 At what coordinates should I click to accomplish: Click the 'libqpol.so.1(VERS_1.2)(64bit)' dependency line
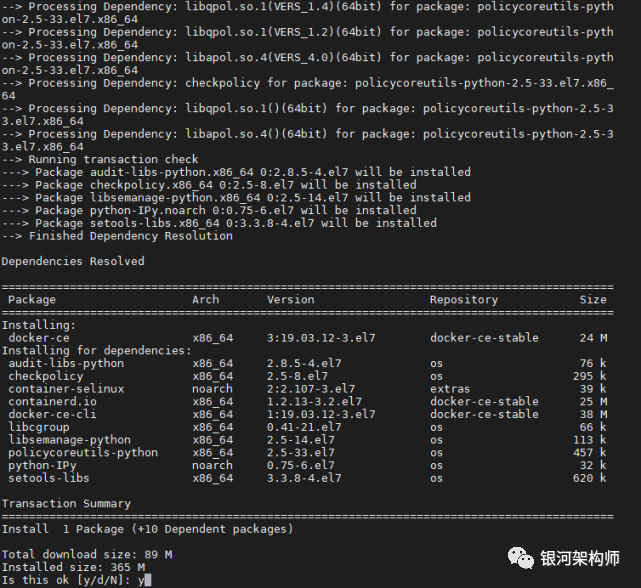click(x=307, y=38)
